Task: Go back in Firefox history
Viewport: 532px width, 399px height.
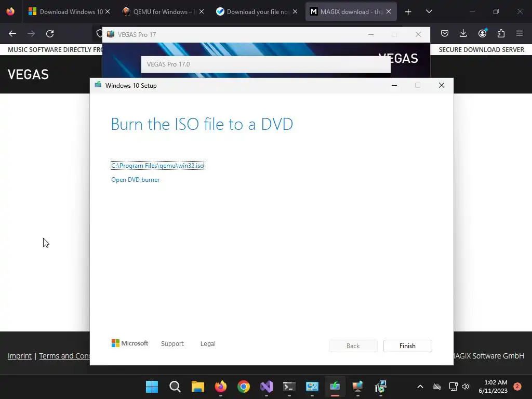Action: point(12,34)
